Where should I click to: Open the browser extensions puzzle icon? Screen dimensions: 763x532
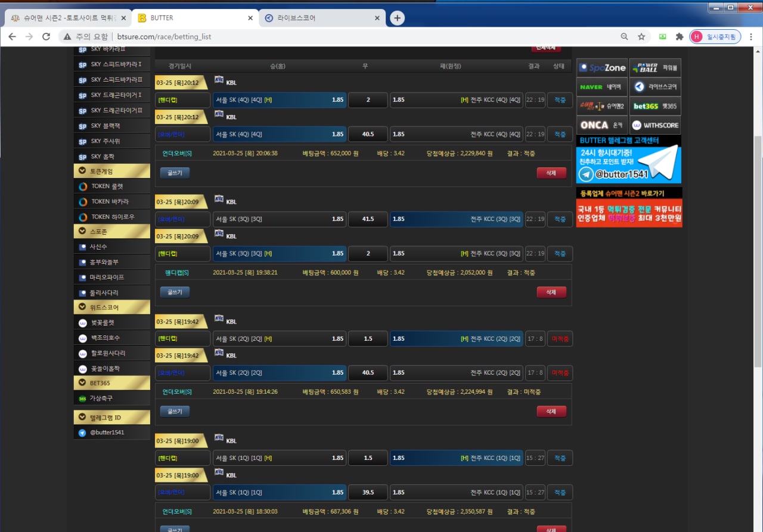[679, 36]
